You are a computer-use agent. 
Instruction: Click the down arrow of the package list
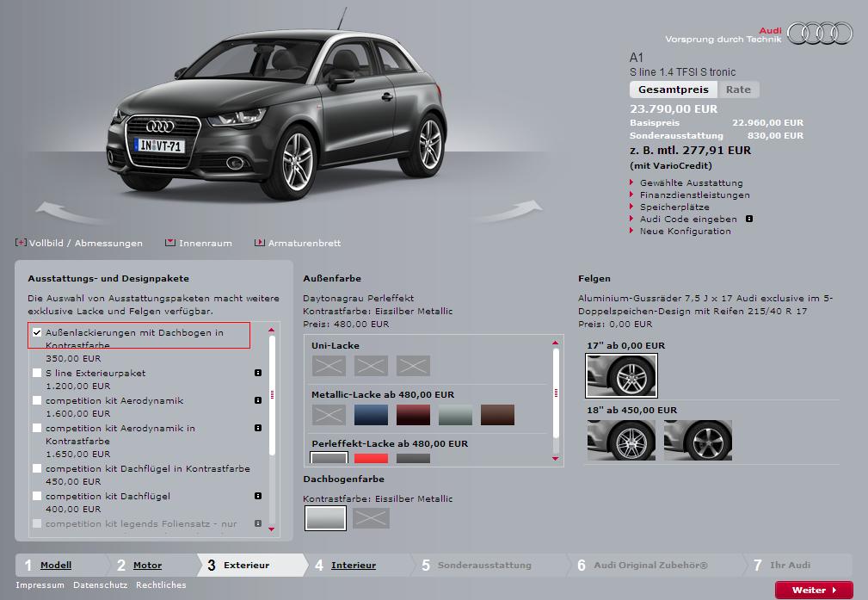[x=271, y=529]
